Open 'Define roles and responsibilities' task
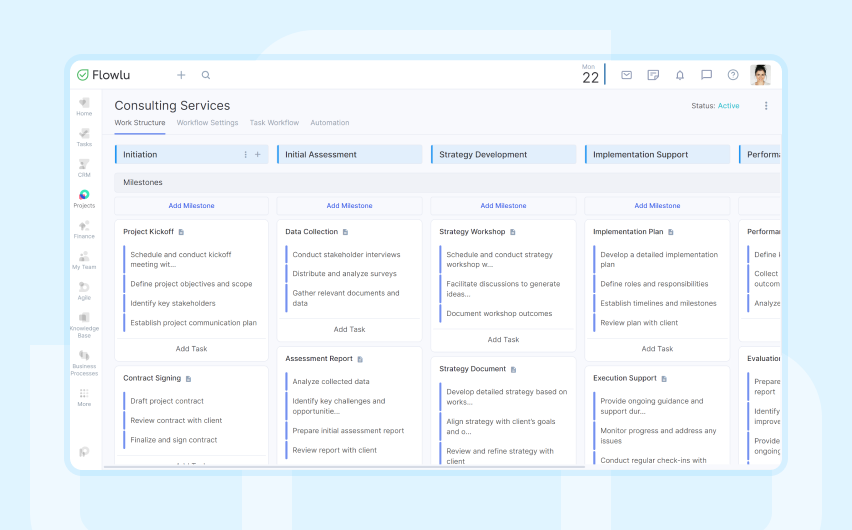The width and height of the screenshot is (852, 530). (654, 284)
